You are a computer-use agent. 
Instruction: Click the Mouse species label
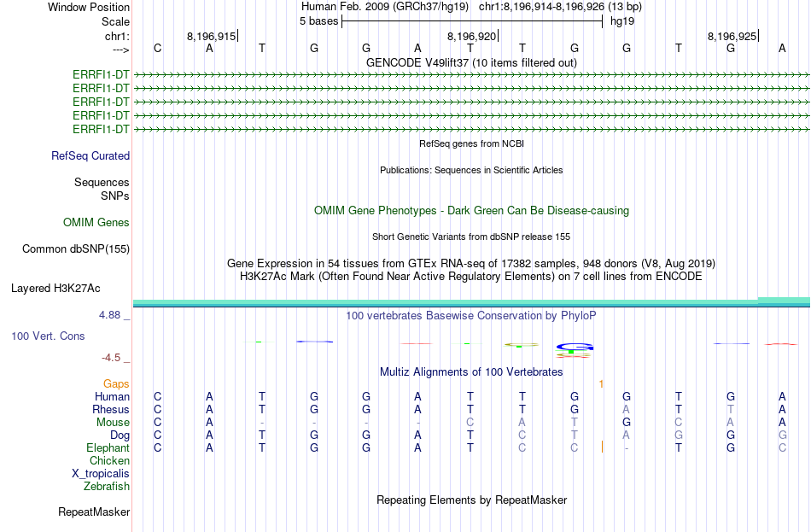pos(113,423)
